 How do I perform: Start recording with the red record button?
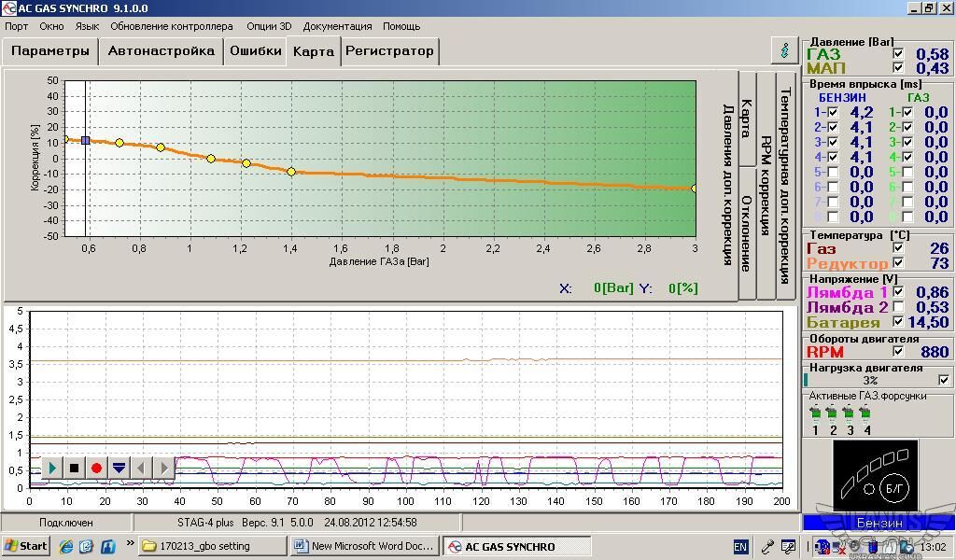(96, 469)
